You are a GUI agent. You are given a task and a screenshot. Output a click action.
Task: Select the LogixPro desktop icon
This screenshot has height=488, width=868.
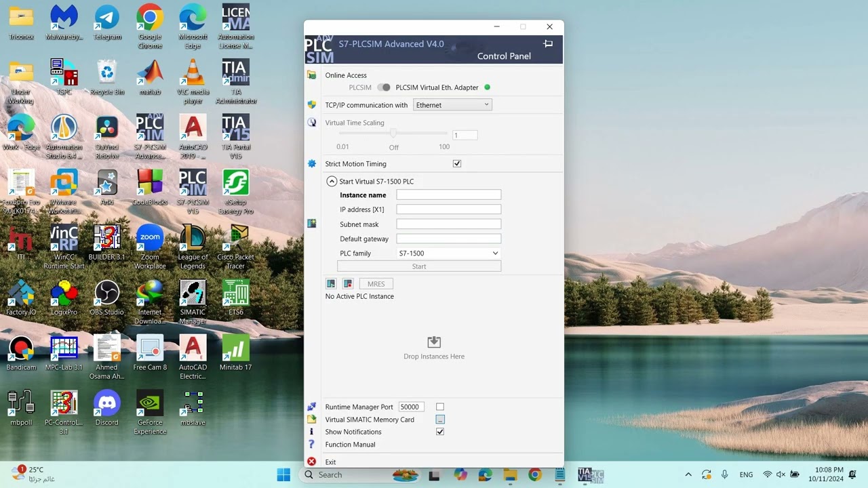tap(64, 298)
